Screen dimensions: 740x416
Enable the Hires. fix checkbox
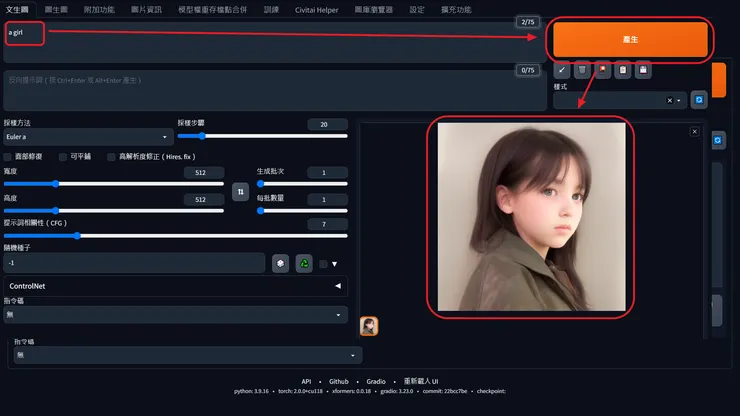111,157
